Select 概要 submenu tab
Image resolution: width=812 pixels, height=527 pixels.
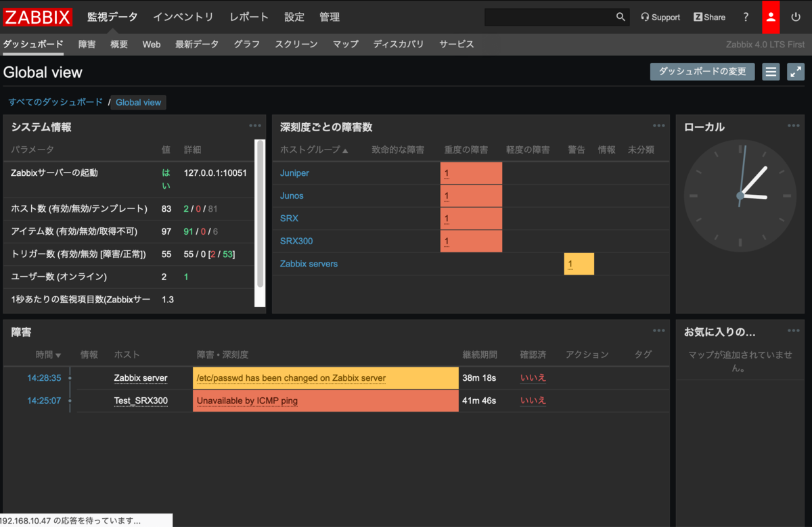[x=119, y=44]
